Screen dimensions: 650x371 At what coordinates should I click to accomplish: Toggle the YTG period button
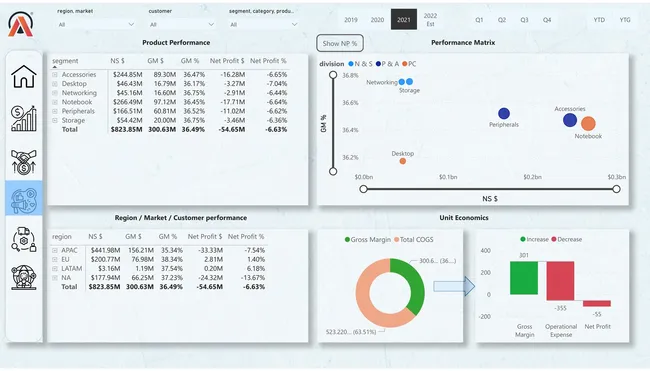(625, 19)
